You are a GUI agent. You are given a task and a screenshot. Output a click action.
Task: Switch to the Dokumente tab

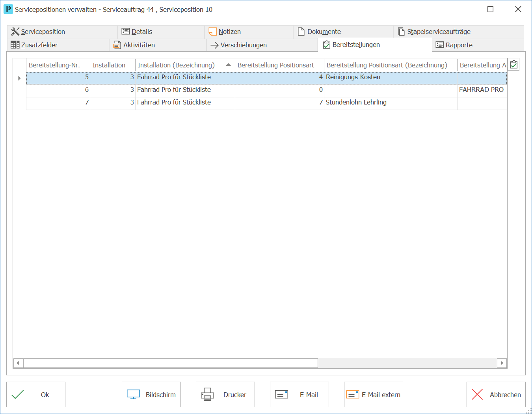tap(343, 32)
